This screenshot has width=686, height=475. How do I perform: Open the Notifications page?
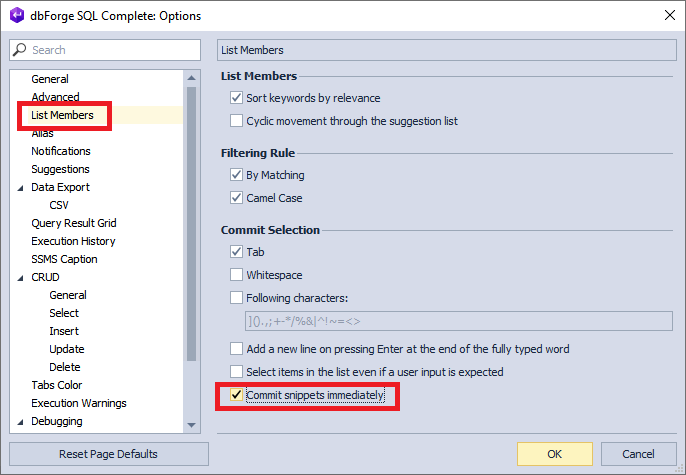coord(61,151)
